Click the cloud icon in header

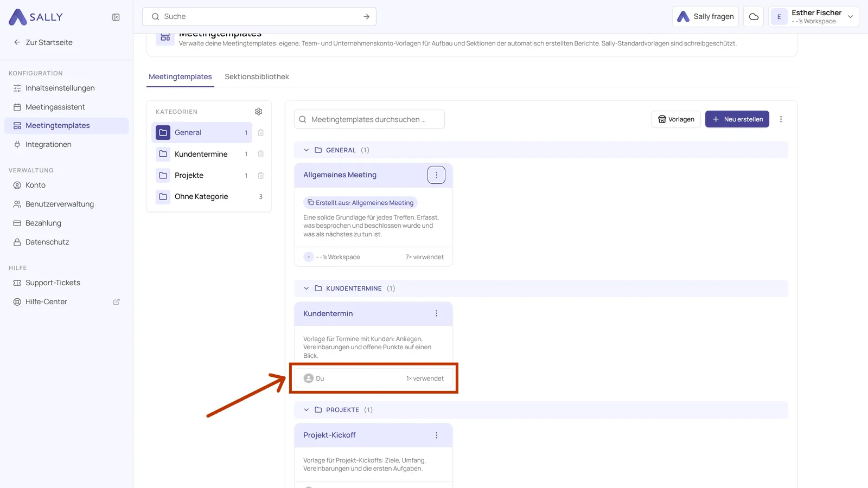754,17
